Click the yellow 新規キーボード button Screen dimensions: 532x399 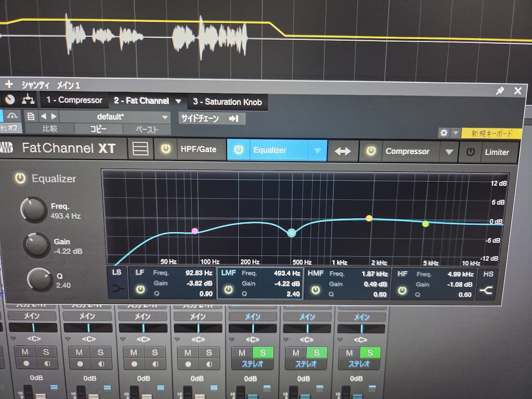pyautogui.click(x=492, y=133)
